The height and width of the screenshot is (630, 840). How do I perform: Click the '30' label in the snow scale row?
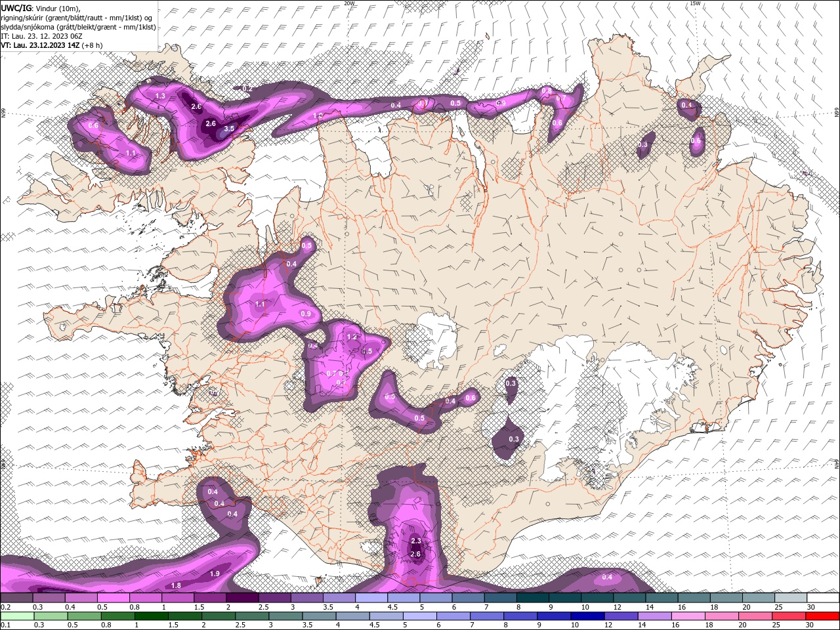[811, 607]
